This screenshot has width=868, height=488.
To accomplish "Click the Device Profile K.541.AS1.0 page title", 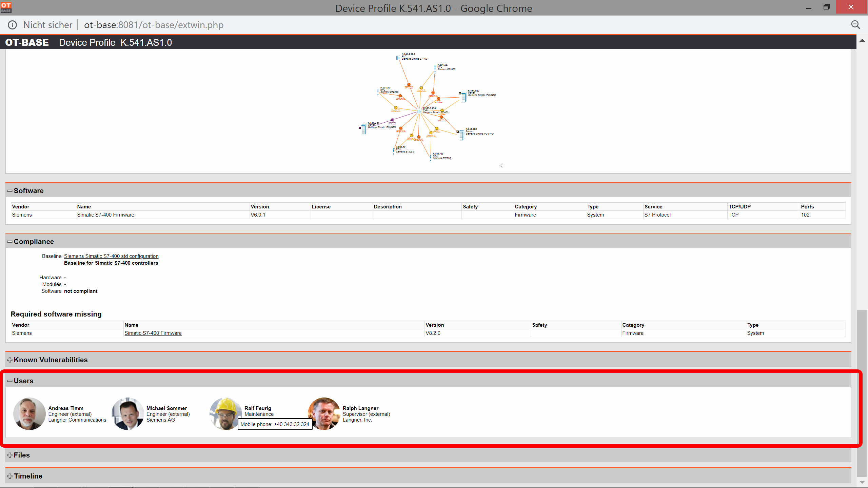I will pos(115,42).
